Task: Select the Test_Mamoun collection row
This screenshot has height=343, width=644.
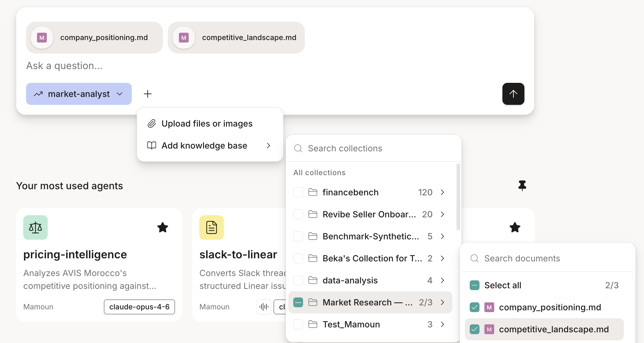Action: pos(370,324)
